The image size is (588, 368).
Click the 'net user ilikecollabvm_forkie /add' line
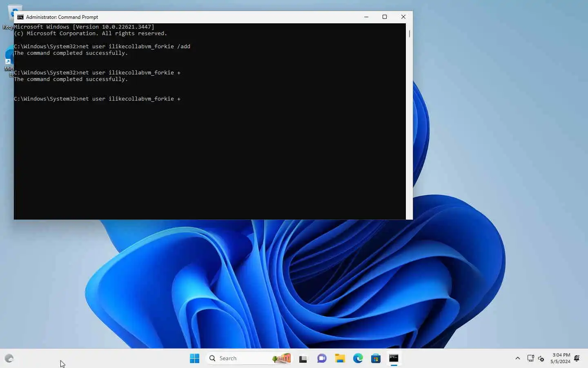(102, 47)
